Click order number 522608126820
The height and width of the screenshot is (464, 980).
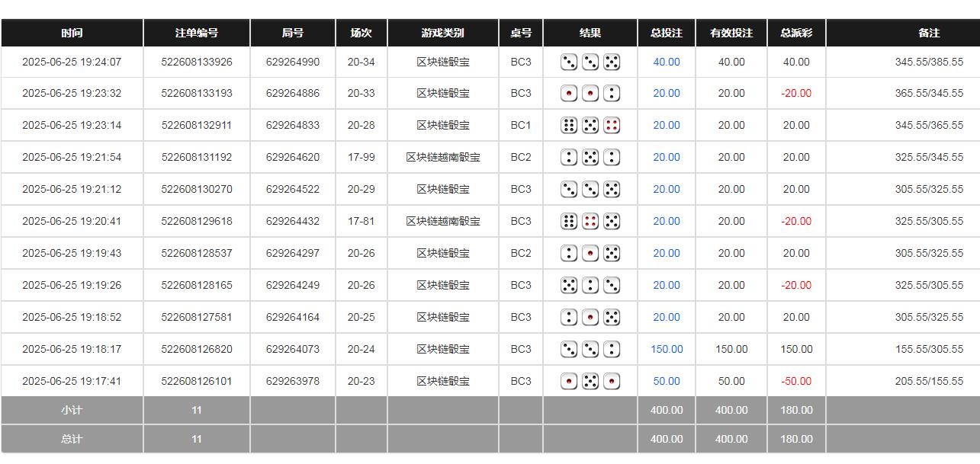point(196,349)
